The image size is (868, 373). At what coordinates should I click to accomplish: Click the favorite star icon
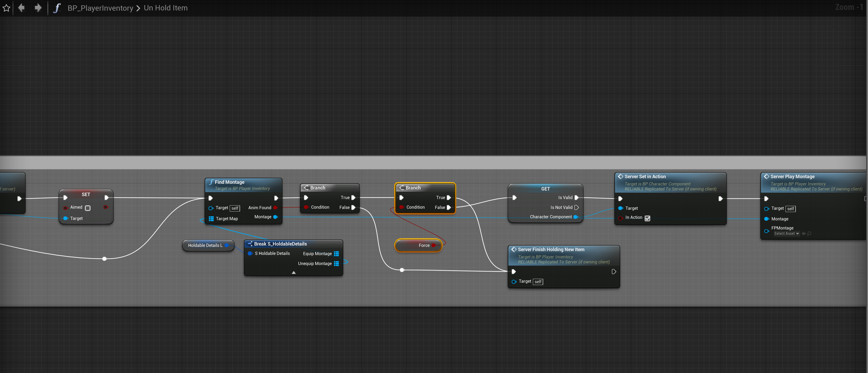coord(6,8)
